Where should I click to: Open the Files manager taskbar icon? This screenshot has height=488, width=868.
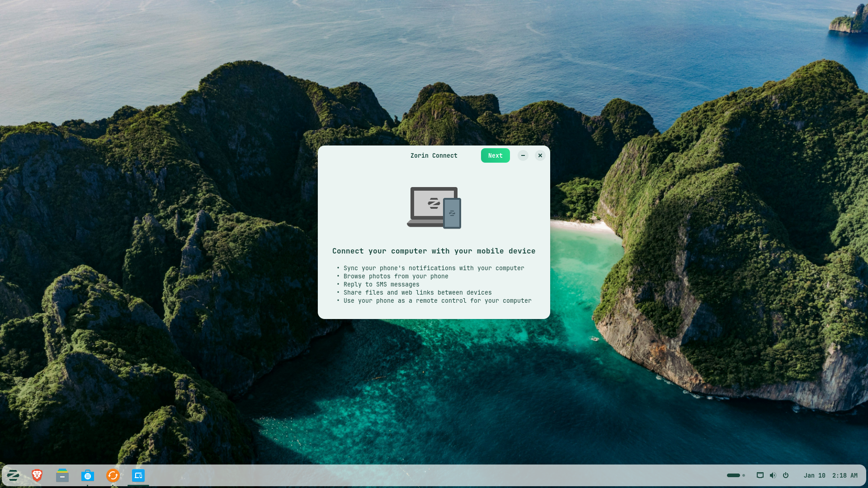(62, 475)
